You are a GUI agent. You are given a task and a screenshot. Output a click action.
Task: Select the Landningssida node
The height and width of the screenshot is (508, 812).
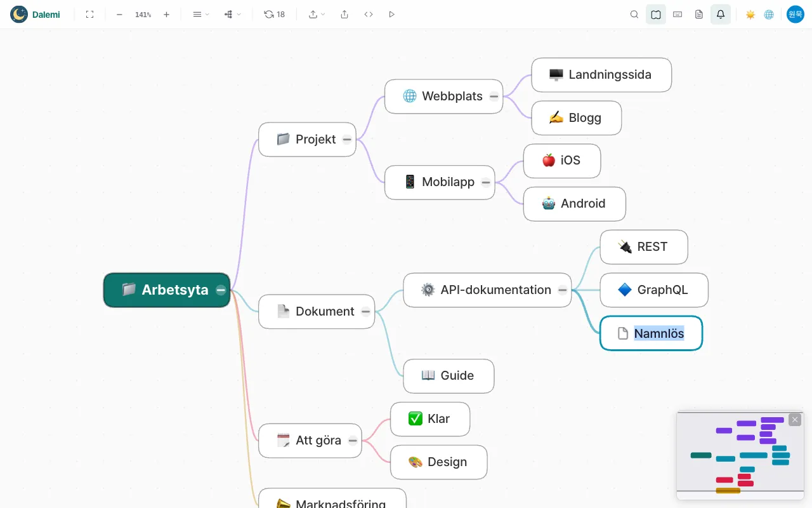click(x=601, y=75)
